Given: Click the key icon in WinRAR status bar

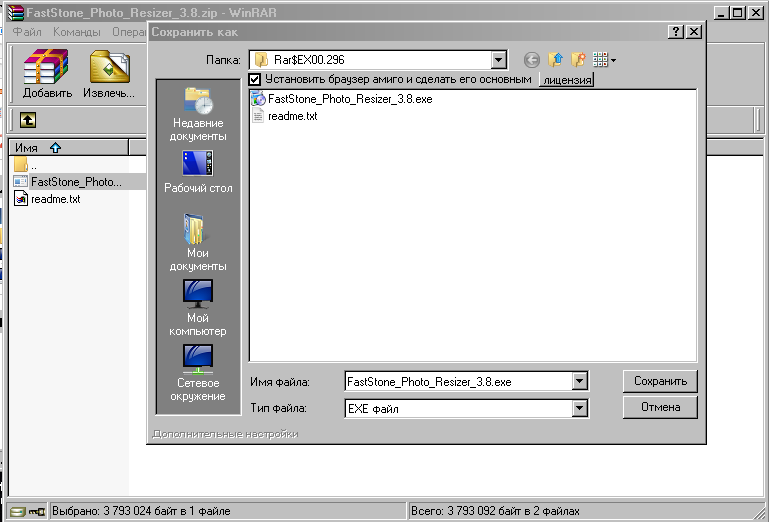Looking at the screenshot, I should click(x=37, y=511).
